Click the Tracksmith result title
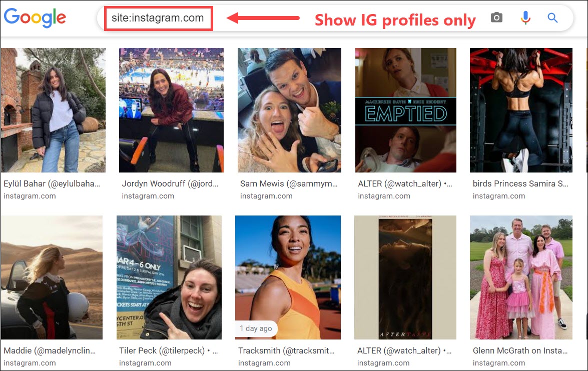The image size is (588, 371). [x=287, y=351]
